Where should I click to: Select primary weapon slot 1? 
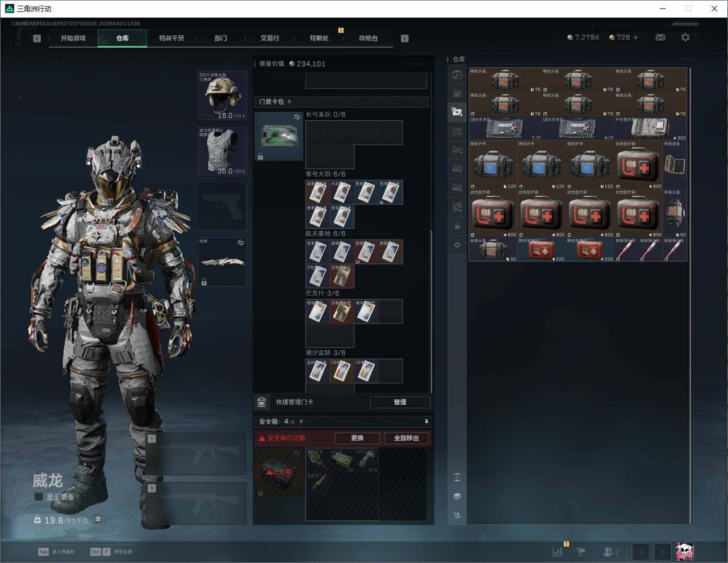[x=196, y=454]
